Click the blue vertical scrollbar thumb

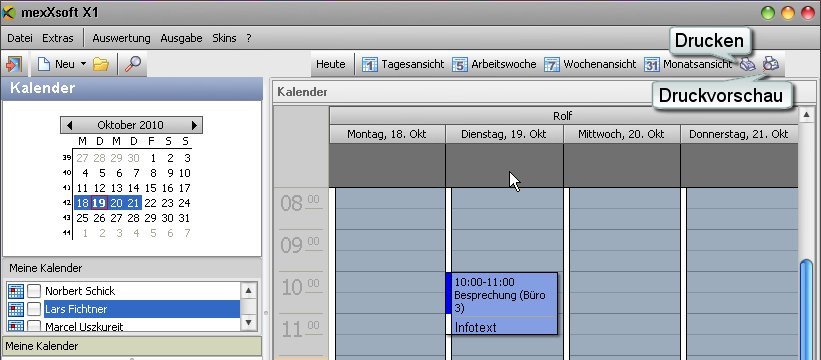[x=806, y=309]
